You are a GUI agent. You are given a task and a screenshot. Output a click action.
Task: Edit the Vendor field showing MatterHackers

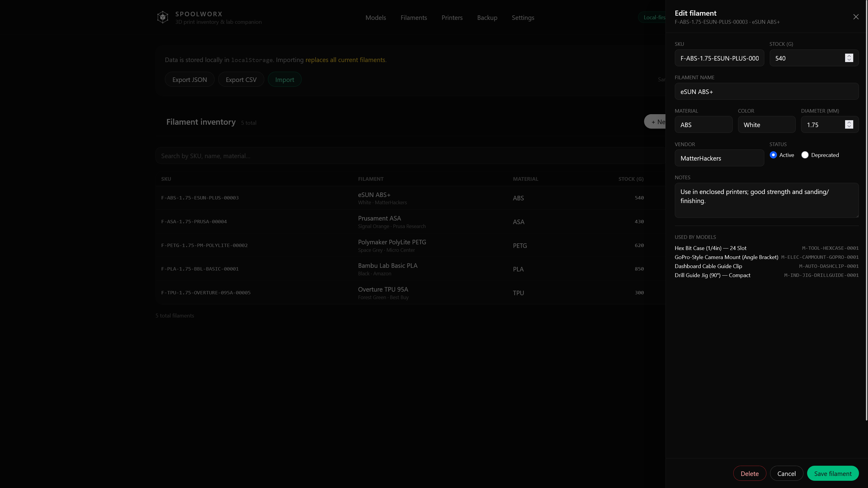point(719,158)
